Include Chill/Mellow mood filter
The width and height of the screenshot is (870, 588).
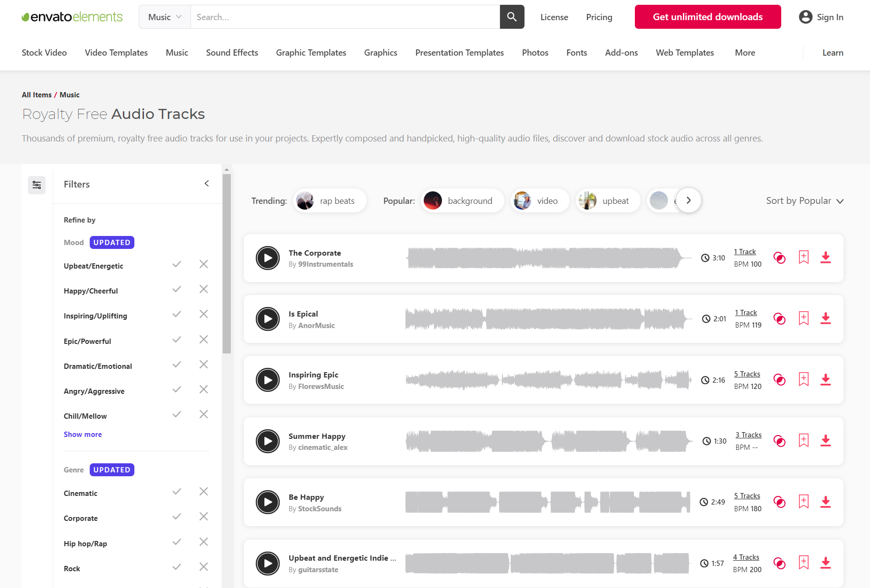pyautogui.click(x=177, y=414)
